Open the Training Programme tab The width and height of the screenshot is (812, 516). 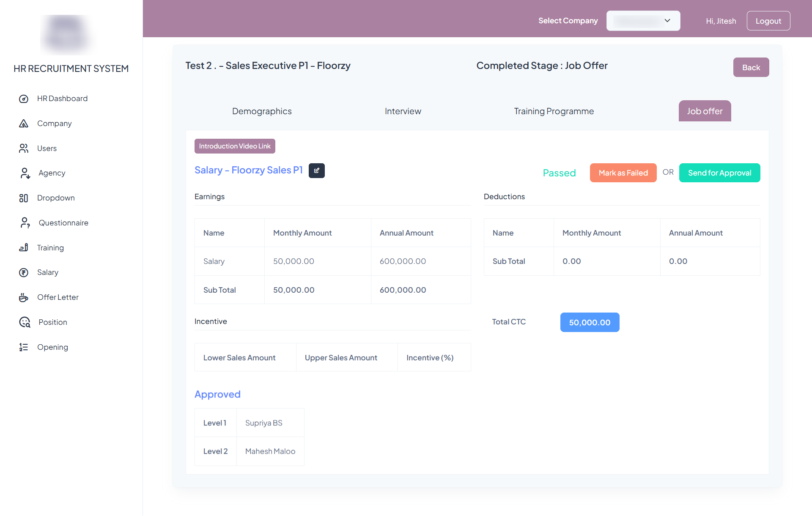pyautogui.click(x=554, y=111)
